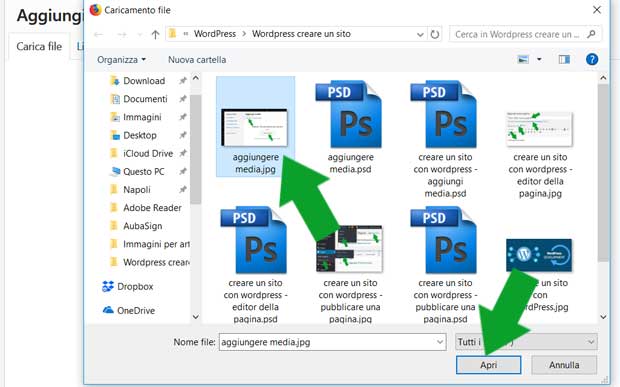Open help with the question mark icon
This screenshot has width=620, height=387.
tap(592, 60)
